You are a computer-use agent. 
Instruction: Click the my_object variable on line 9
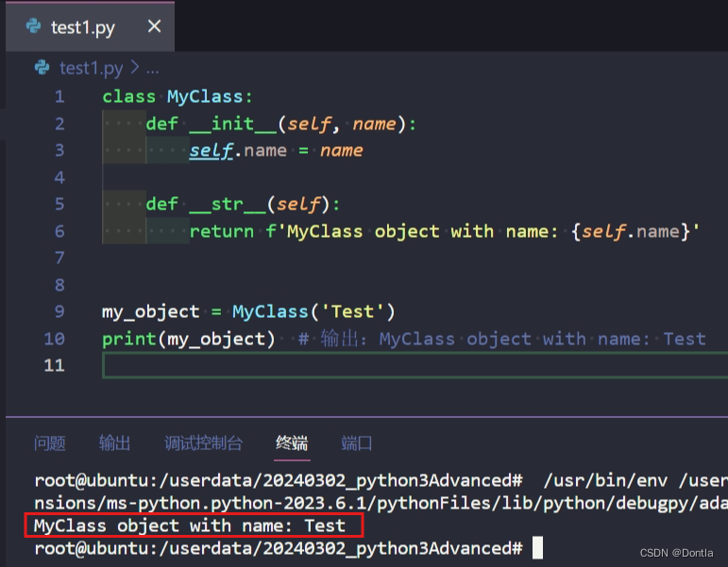151,312
